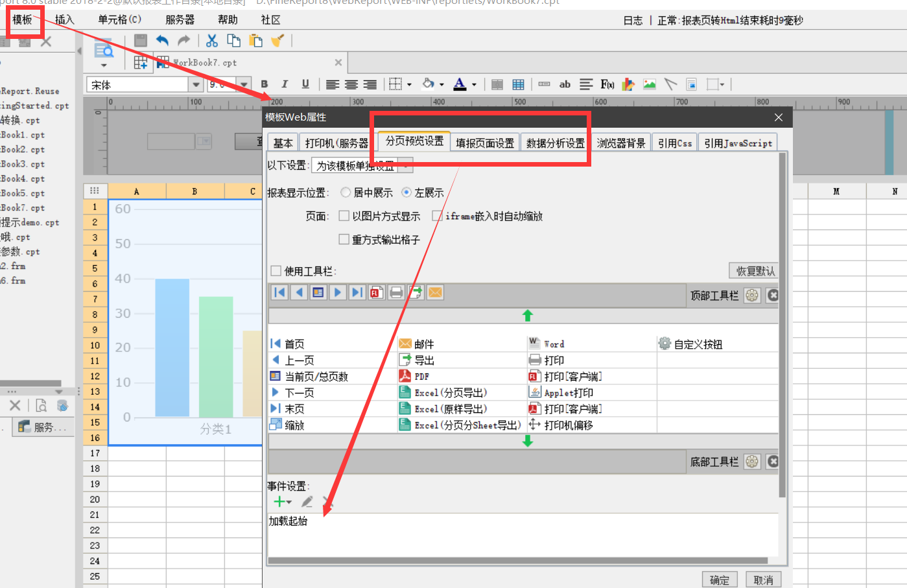Undo the last action

pos(162,40)
